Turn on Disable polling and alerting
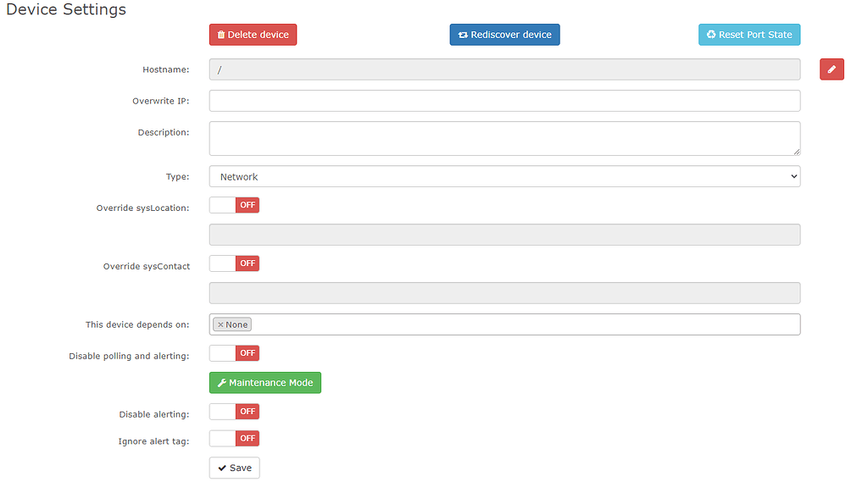This screenshot has width=868, height=482. pyautogui.click(x=234, y=353)
